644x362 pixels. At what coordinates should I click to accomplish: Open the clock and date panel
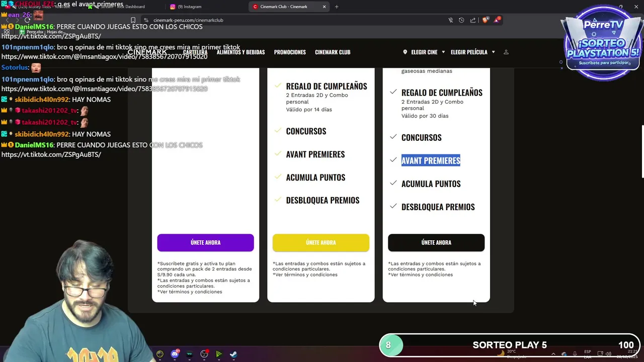point(627,354)
